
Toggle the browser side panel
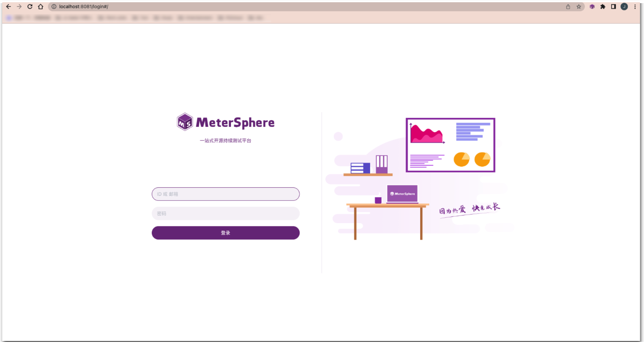click(x=614, y=7)
